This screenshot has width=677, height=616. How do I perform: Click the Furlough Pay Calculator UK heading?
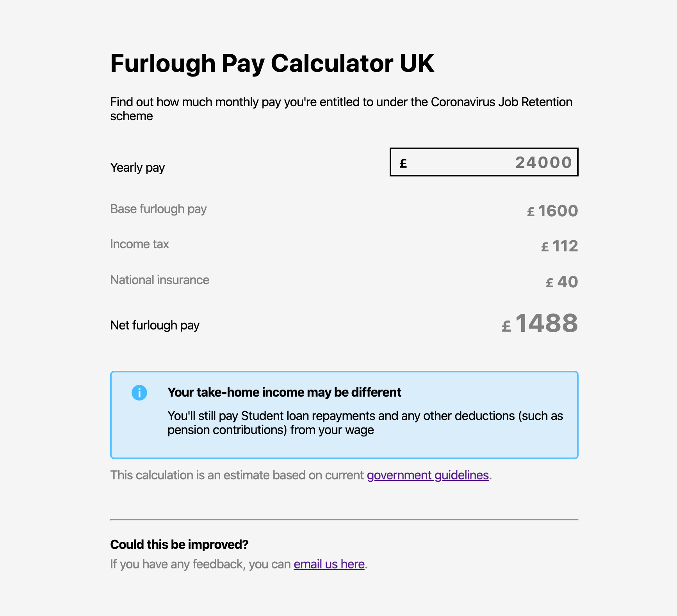tap(272, 63)
